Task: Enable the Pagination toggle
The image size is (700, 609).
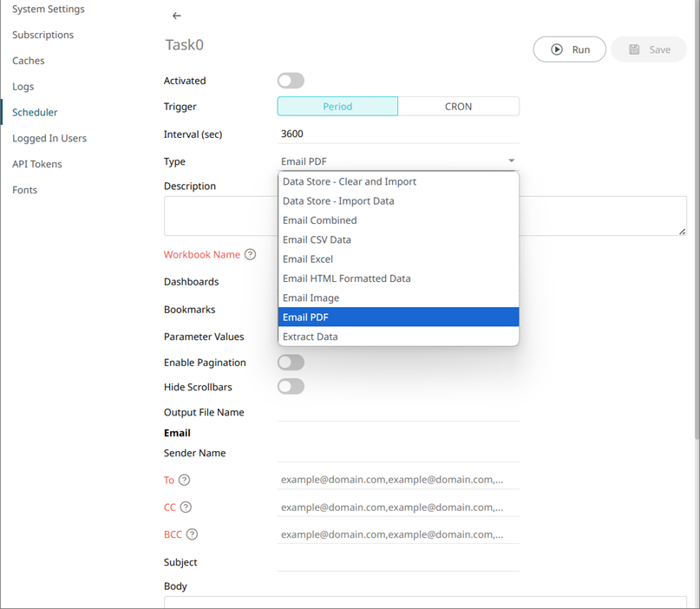Action: tap(291, 363)
